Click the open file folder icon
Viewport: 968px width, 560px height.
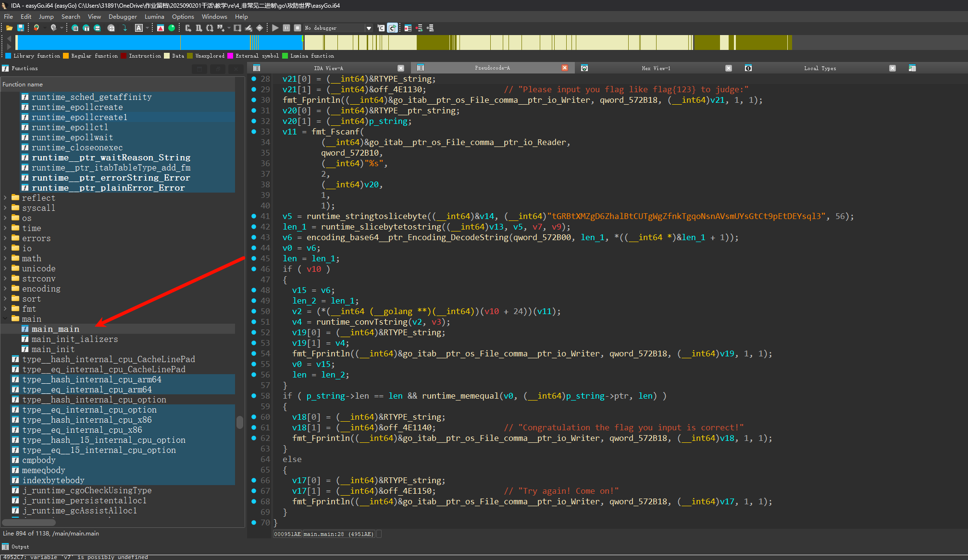point(9,28)
